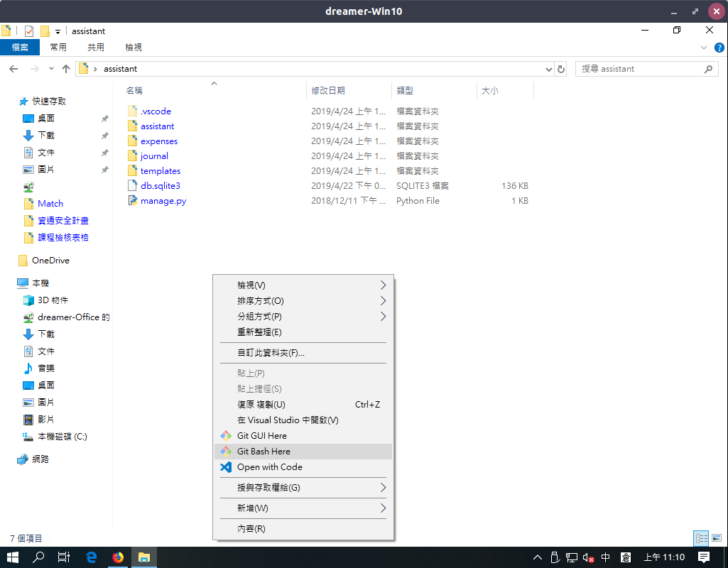This screenshot has width=728, height=568.
Task: Open Microsoft Edge from the taskbar
Action: tap(92, 557)
